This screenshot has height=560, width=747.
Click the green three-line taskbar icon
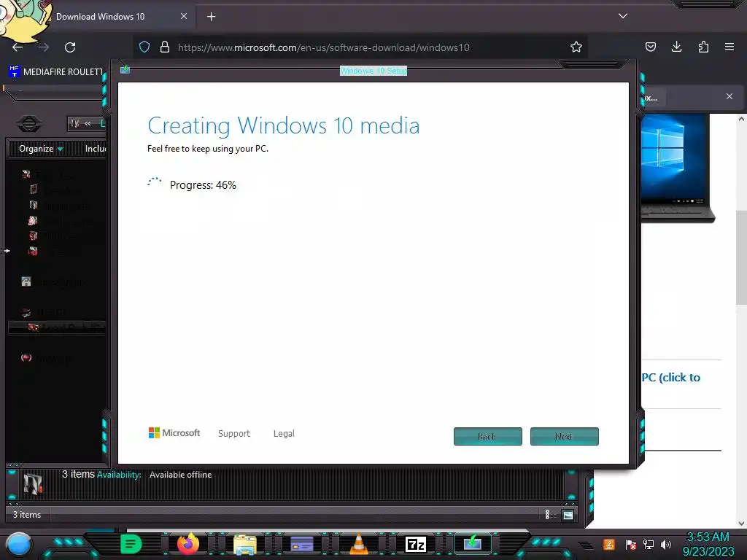click(131, 544)
